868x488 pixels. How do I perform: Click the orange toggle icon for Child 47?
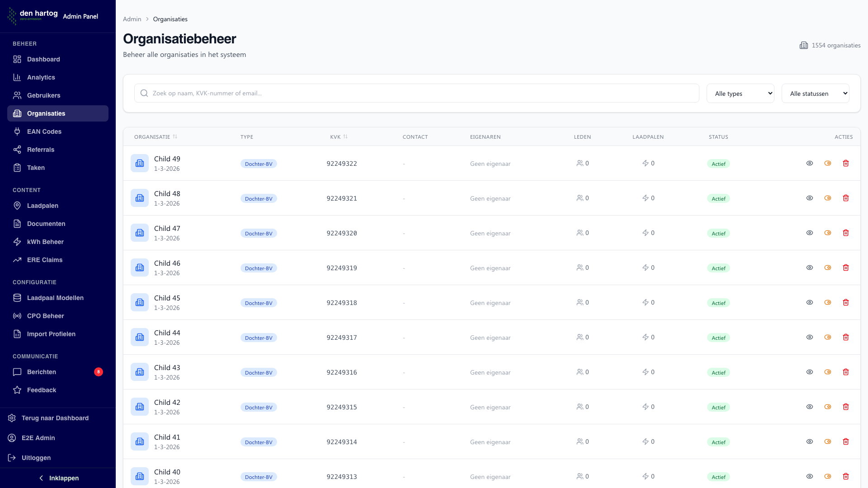(827, 233)
